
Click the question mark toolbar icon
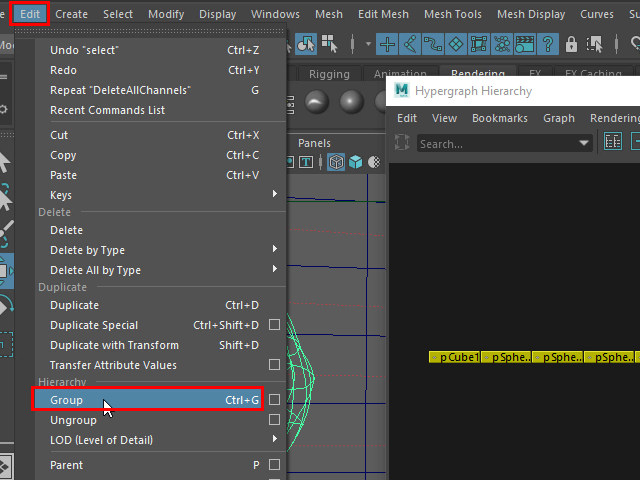click(548, 44)
